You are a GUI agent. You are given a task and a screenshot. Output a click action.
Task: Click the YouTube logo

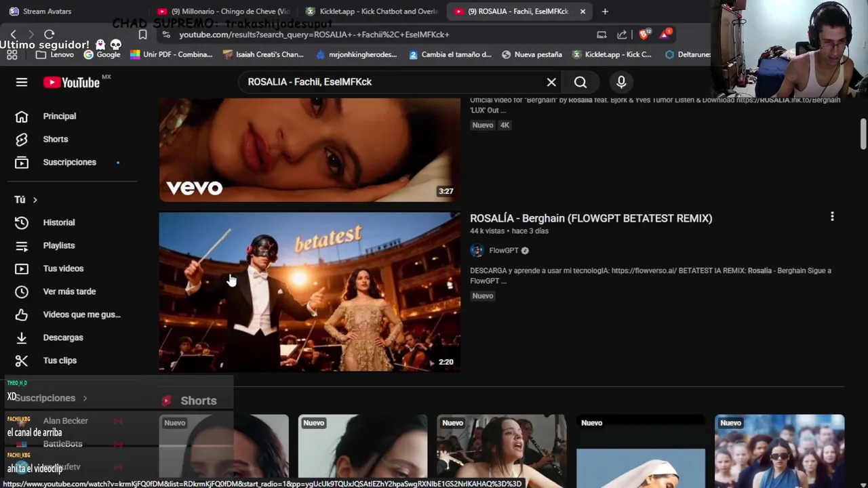(x=71, y=82)
